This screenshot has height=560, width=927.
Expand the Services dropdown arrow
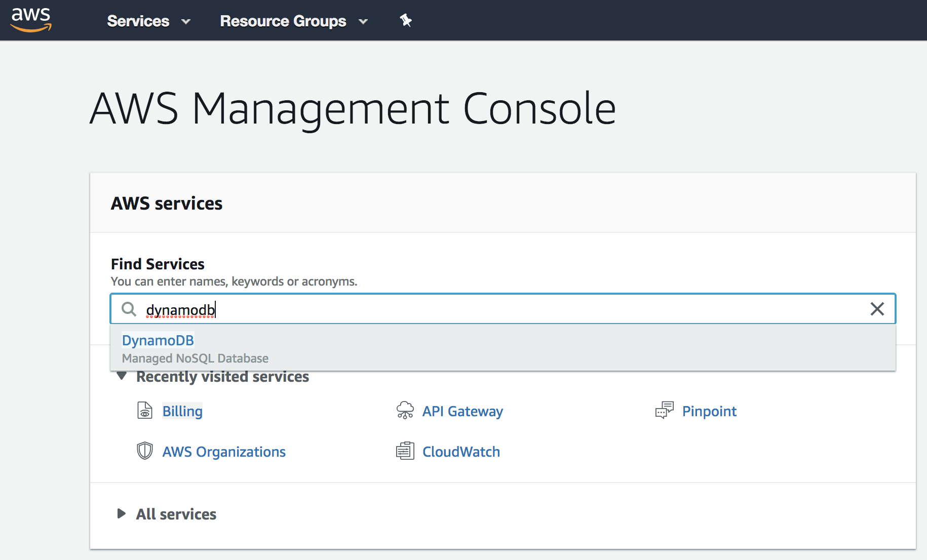(186, 22)
